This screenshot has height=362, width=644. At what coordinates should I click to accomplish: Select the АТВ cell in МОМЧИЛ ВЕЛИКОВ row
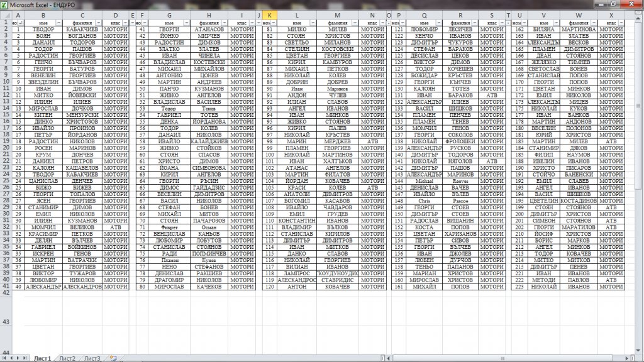116,227
